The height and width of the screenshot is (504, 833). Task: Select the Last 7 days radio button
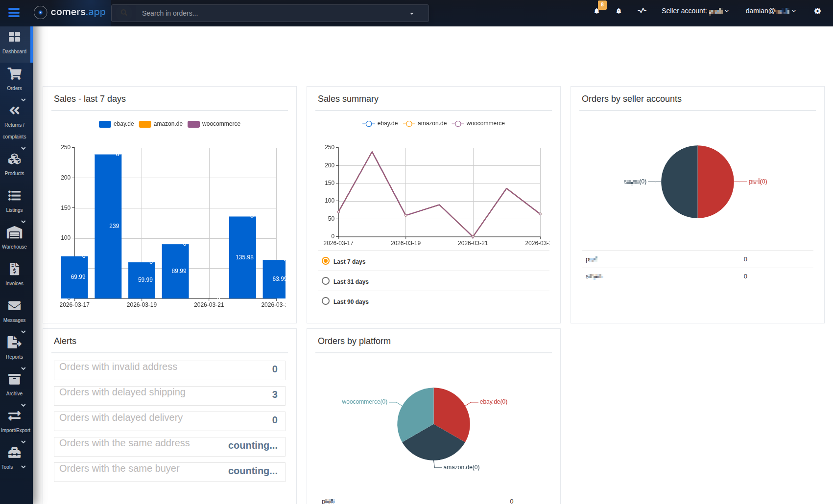click(326, 261)
